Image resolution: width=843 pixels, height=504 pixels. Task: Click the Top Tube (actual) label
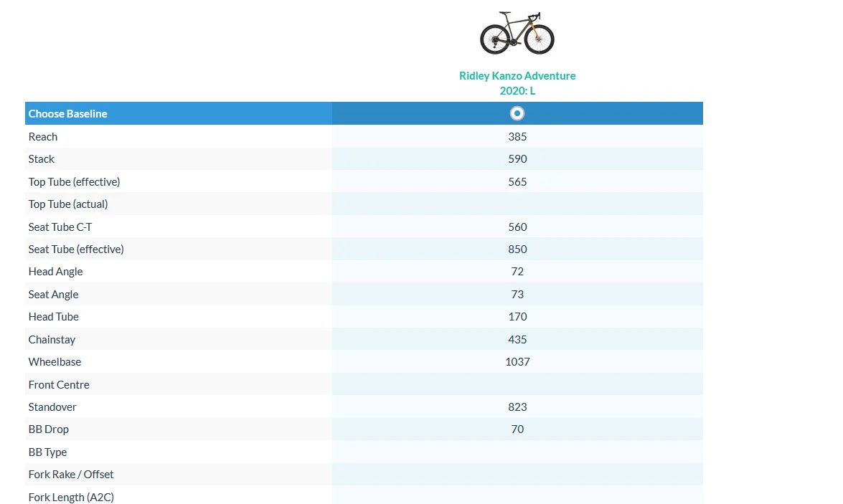(68, 204)
